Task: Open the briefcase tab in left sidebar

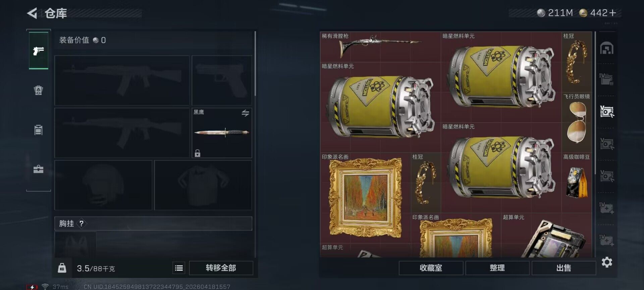Action: pyautogui.click(x=39, y=169)
